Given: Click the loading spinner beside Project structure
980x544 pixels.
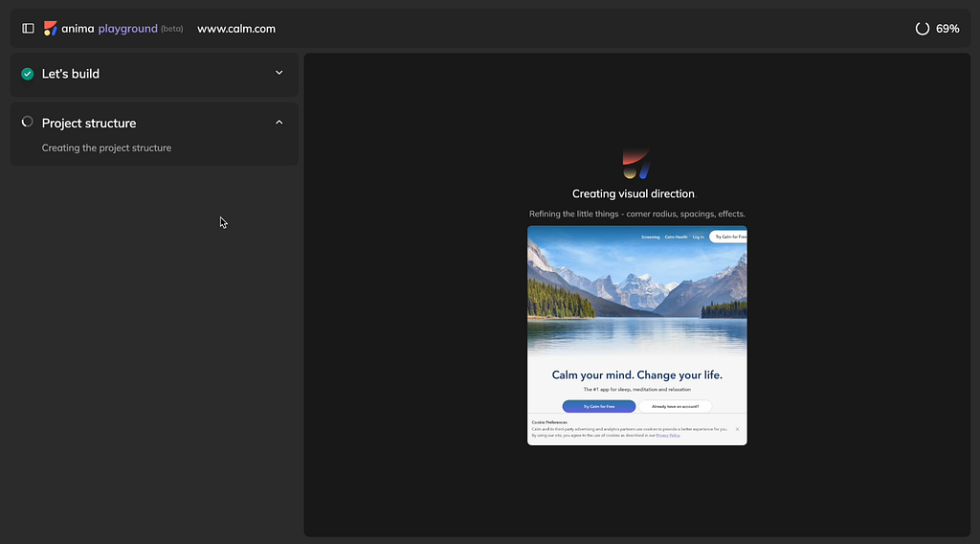Looking at the screenshot, I should pos(27,122).
